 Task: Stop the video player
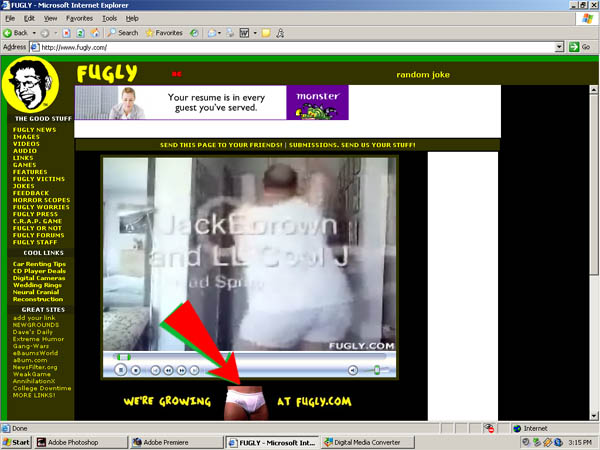(x=135, y=370)
